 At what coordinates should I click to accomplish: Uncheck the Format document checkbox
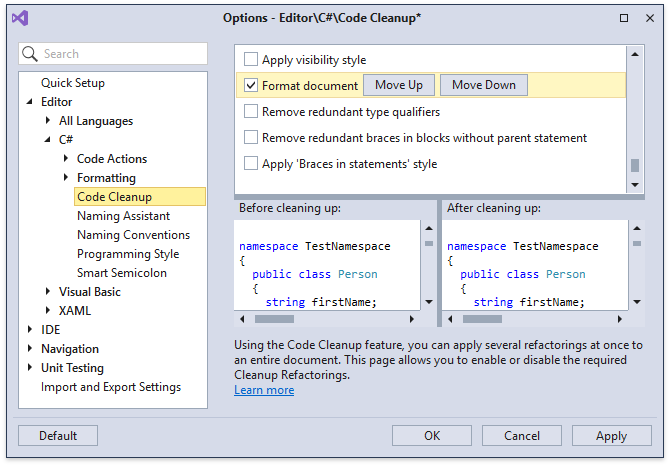pyautogui.click(x=251, y=86)
